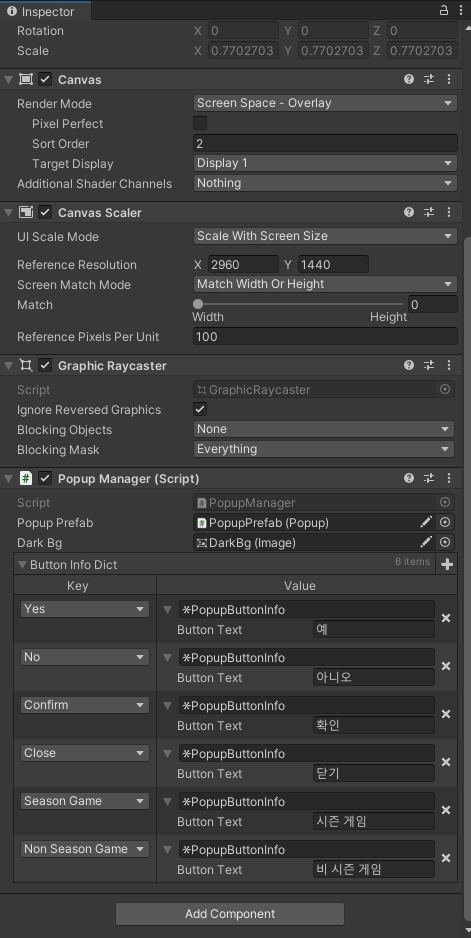Open Canvas Scaler preset settings icon
This screenshot has width=471, height=938.
429,212
